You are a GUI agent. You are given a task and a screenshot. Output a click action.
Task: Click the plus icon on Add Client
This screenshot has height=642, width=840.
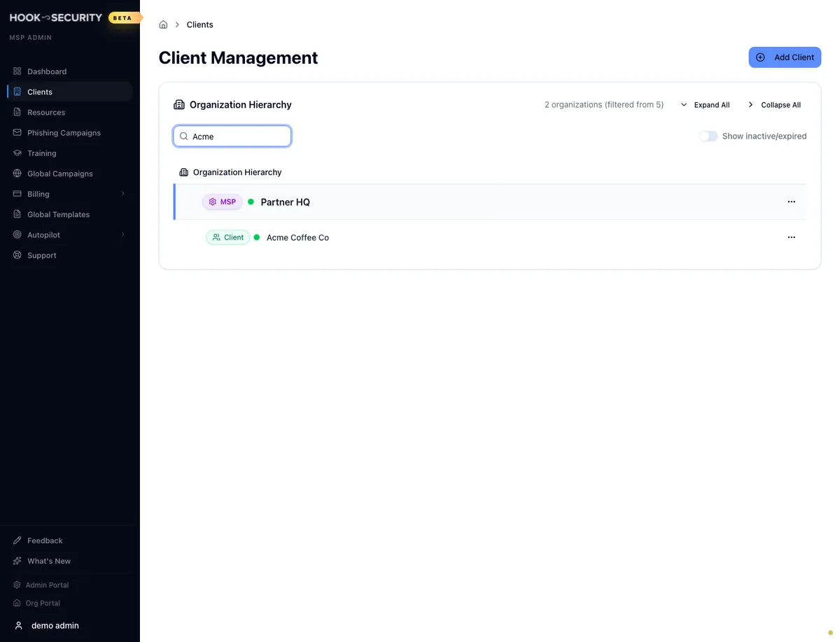coord(760,57)
